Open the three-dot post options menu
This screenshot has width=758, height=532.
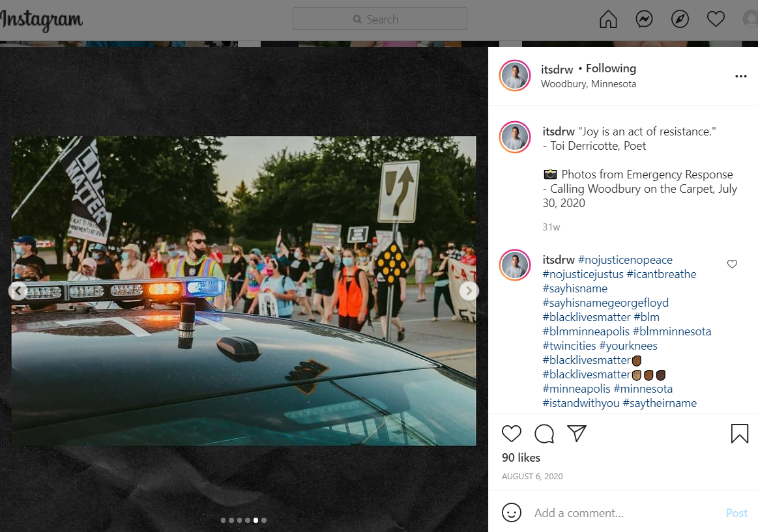[740, 76]
